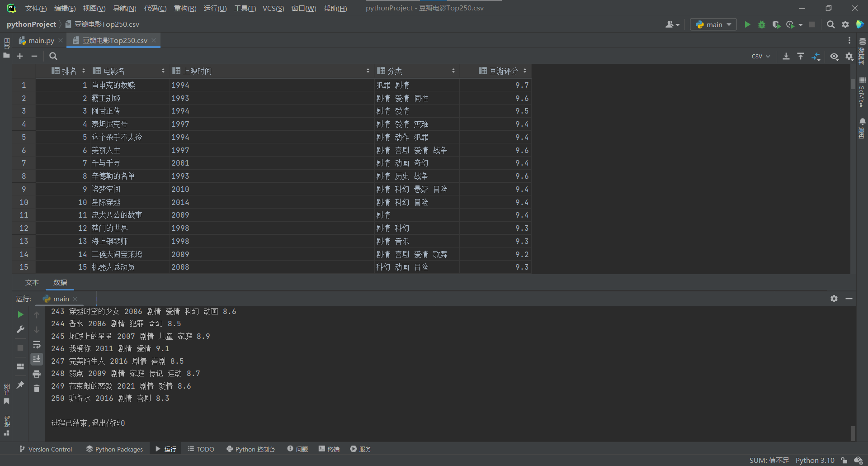Add a row with the plus icon
This screenshot has height=466, width=868.
tap(20, 56)
